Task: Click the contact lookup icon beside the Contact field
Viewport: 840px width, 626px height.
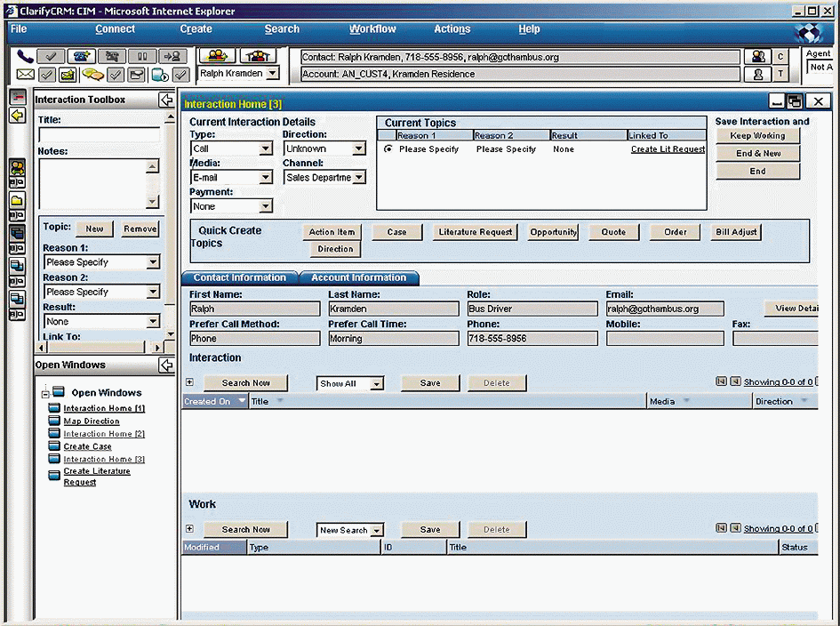Action: pos(758,57)
